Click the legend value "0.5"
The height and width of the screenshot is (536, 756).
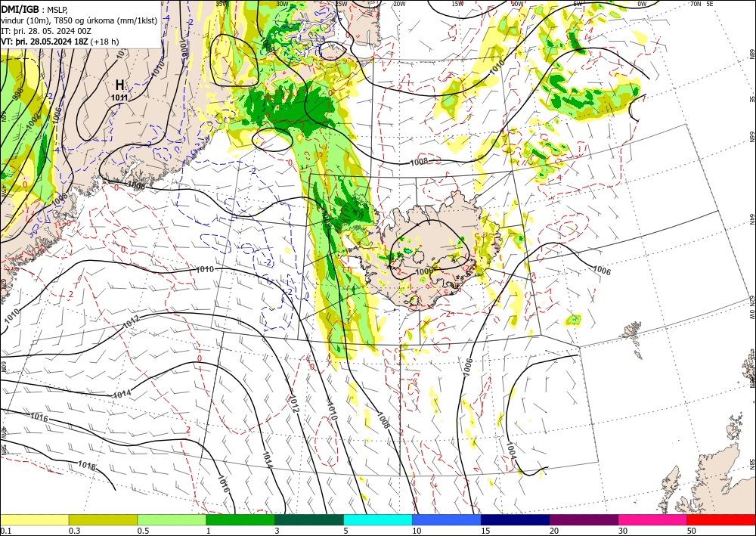coord(143,531)
